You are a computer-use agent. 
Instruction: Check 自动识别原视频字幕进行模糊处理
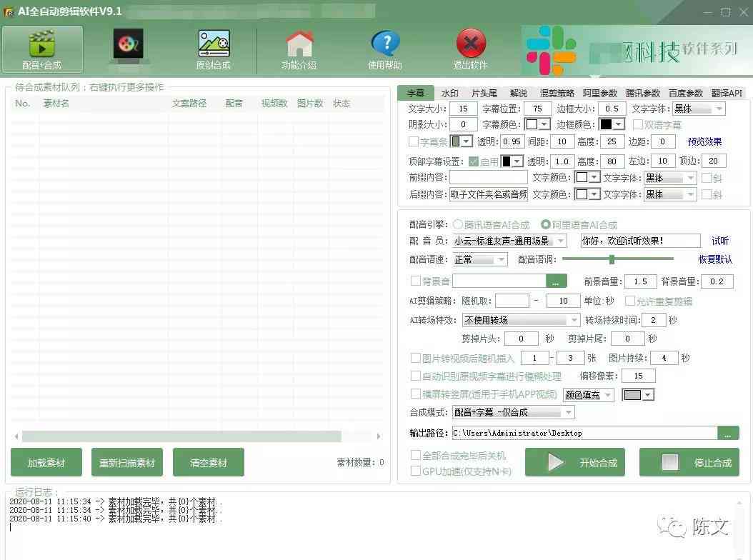click(x=415, y=376)
